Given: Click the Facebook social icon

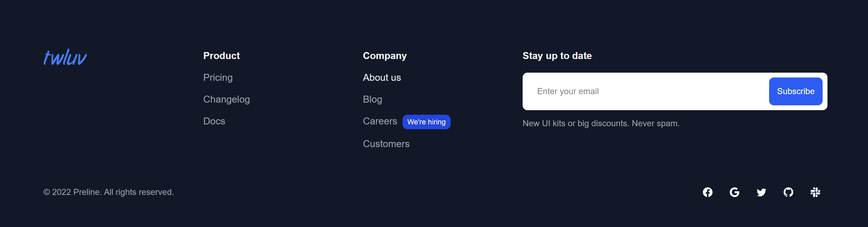Looking at the screenshot, I should (707, 192).
